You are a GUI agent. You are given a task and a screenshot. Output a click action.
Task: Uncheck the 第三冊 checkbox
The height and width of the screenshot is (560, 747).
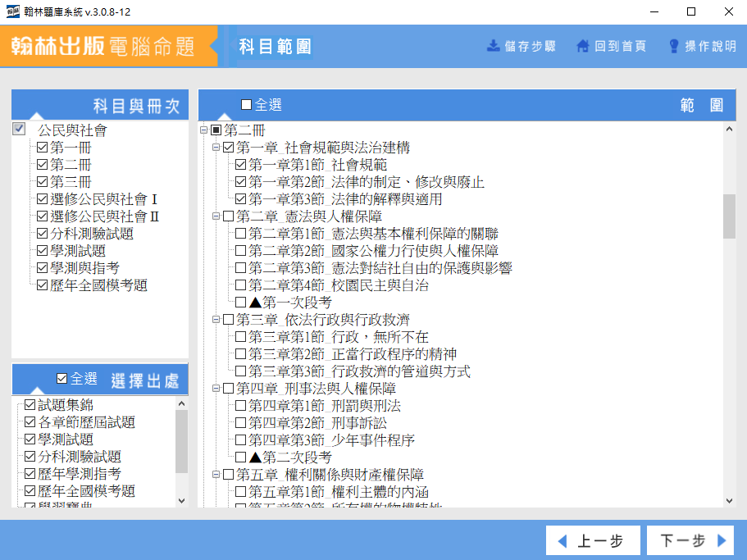pyautogui.click(x=43, y=182)
